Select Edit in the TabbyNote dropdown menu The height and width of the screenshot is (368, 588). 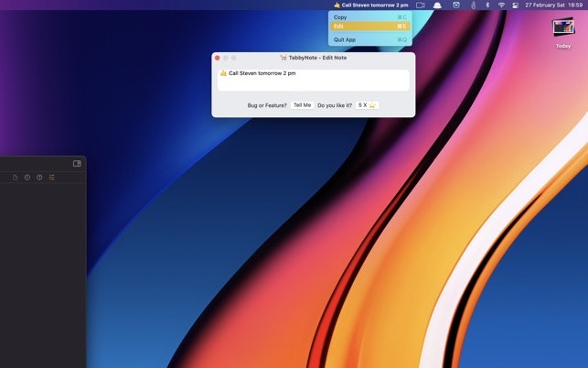pos(370,27)
